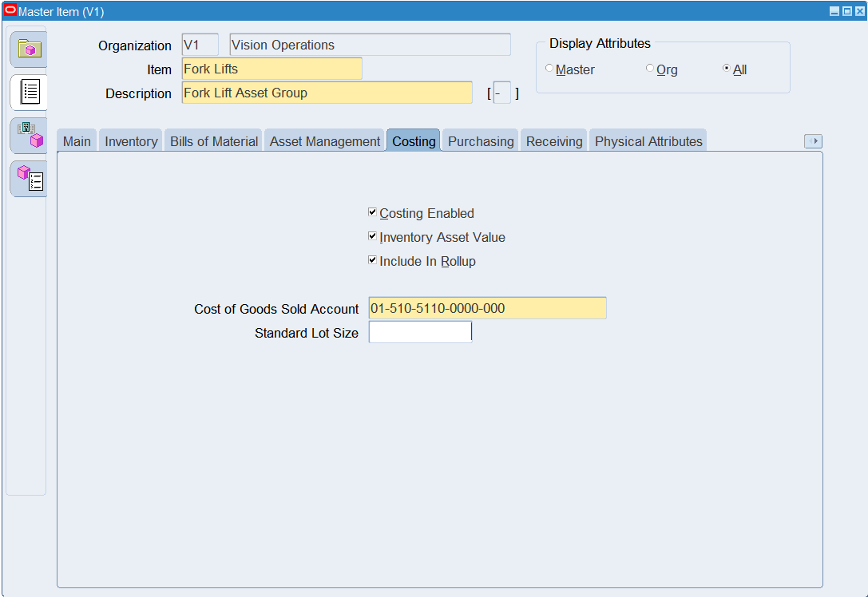Uncheck Costing Enabled checkbox
Image resolution: width=868 pixels, height=597 pixels.
[x=373, y=212]
